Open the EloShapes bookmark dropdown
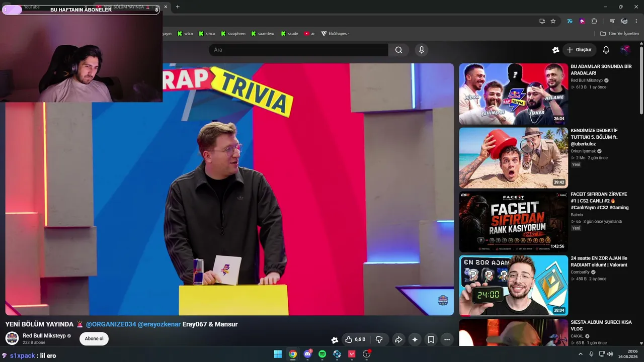Screen dimensions: 644x362 click(335, 34)
